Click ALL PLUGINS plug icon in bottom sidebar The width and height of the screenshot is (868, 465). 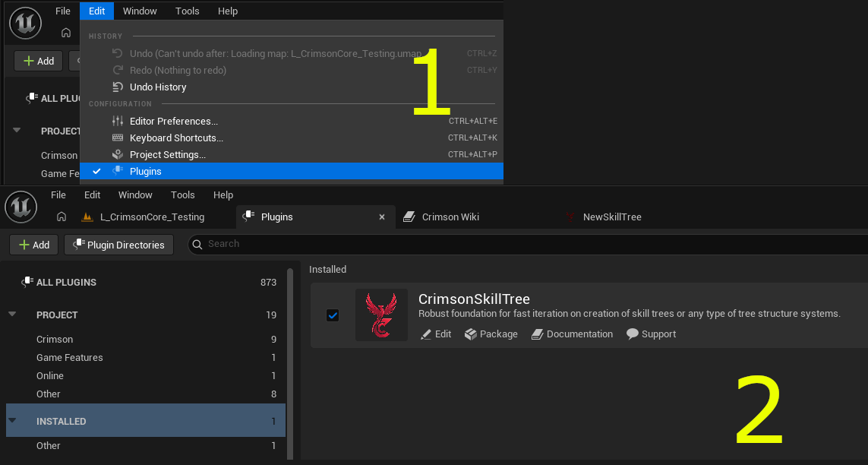pyautogui.click(x=27, y=283)
